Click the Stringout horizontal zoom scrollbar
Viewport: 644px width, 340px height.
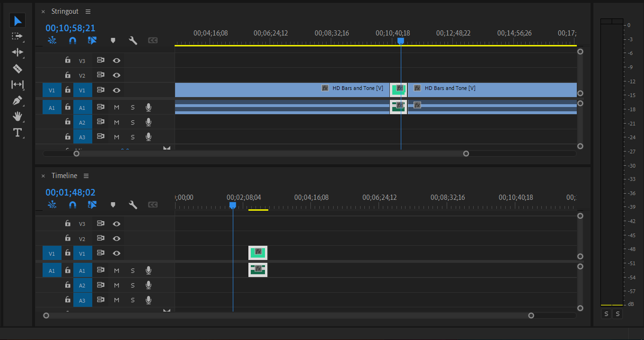[x=271, y=153]
